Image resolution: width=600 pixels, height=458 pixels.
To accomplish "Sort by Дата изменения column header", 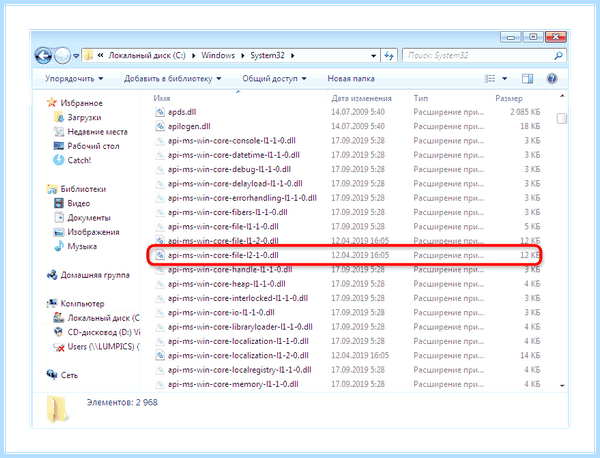I will coord(361,98).
